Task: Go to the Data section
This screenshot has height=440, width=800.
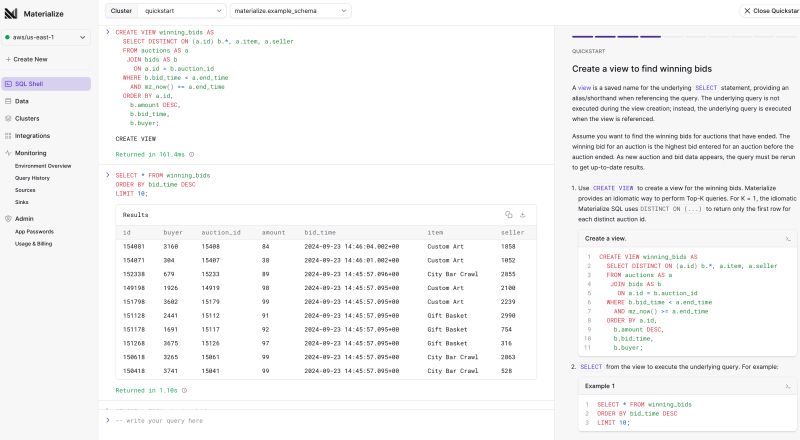Action: click(21, 101)
